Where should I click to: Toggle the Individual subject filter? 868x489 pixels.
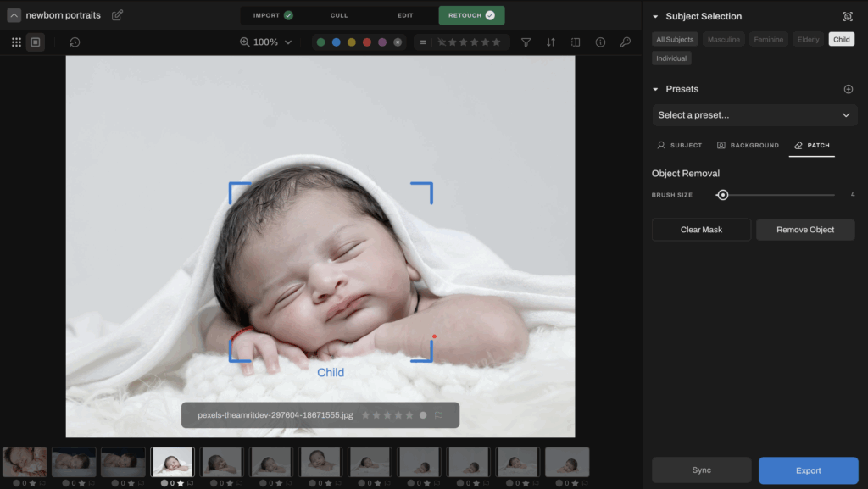[x=671, y=58]
